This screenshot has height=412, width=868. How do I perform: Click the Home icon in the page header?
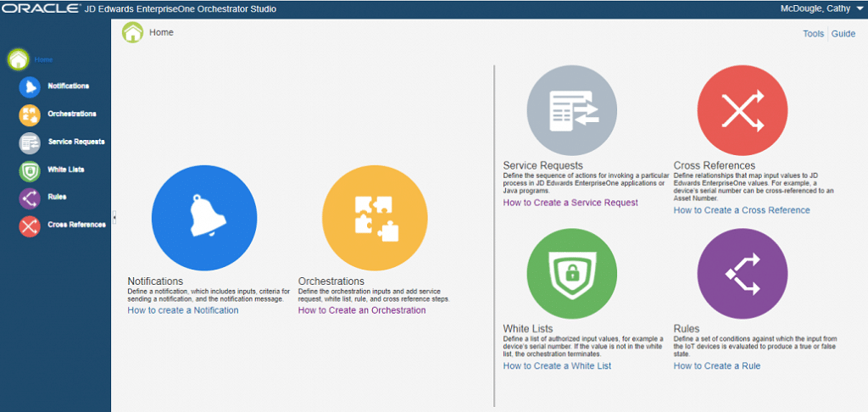(x=133, y=32)
